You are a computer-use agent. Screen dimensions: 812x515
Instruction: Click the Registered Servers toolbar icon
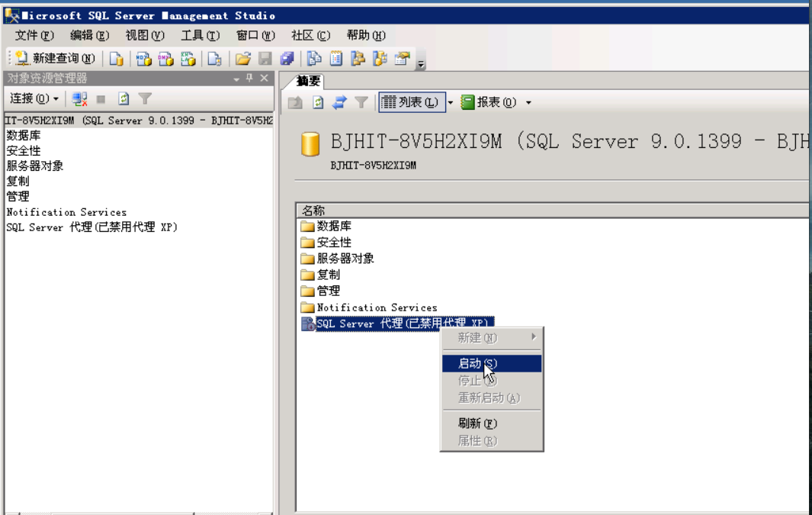pyautogui.click(x=314, y=59)
